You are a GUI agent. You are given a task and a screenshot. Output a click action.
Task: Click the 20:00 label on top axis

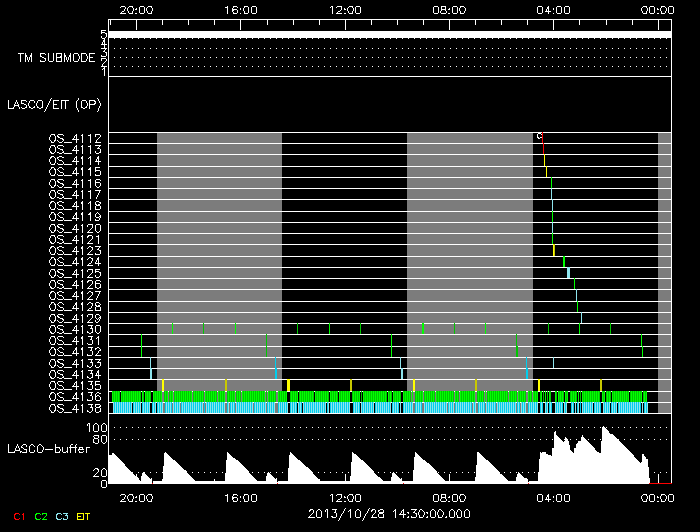[136, 10]
